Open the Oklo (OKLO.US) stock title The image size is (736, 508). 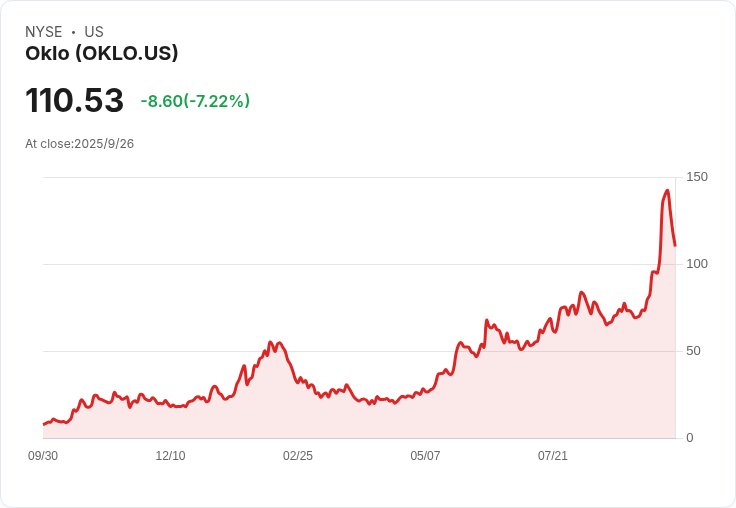coord(102,54)
